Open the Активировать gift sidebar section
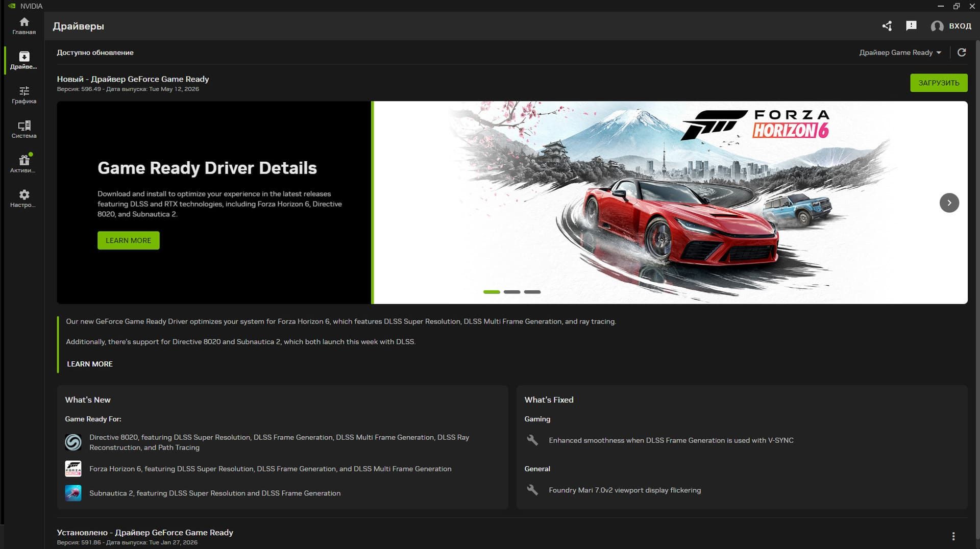 [x=24, y=164]
